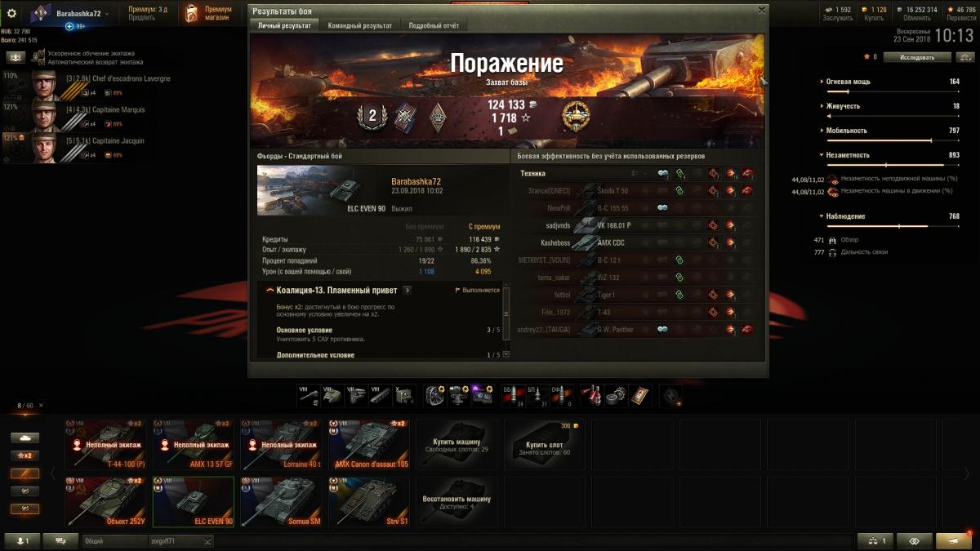Click the Общий chat channel tab

[114, 540]
